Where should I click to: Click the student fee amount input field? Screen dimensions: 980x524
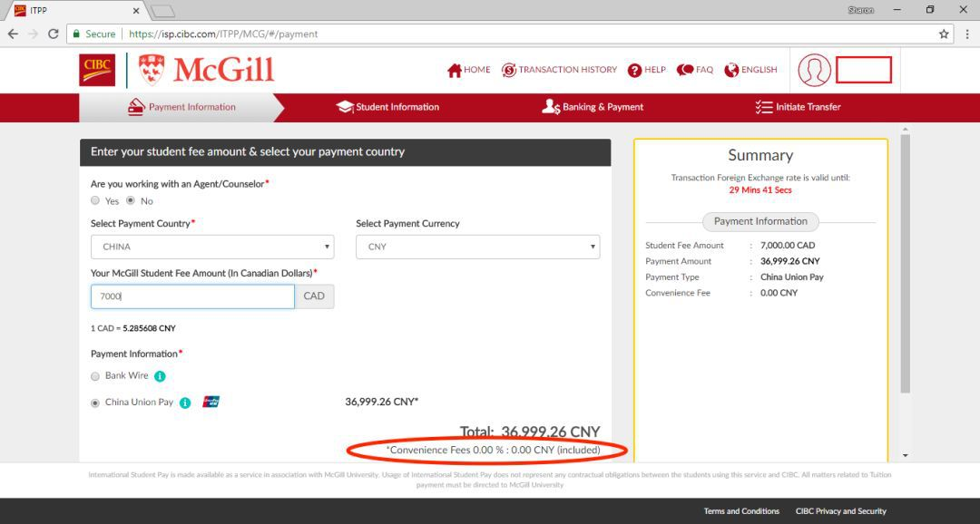pos(192,296)
